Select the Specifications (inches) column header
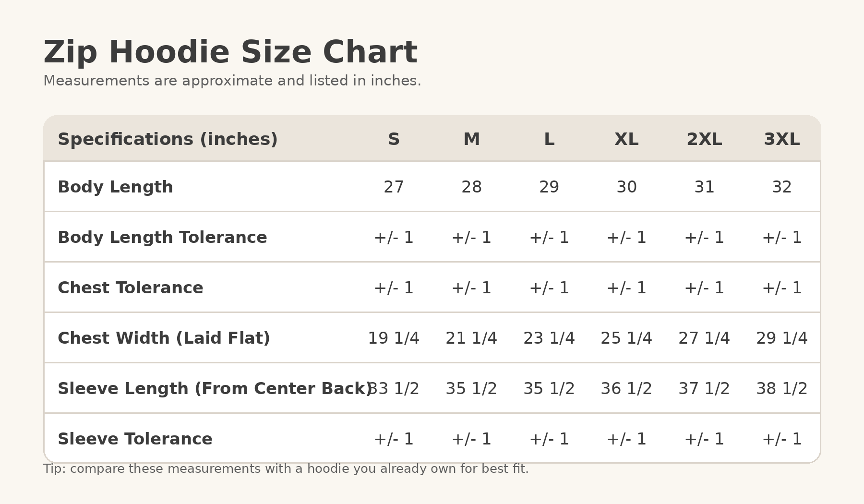The height and width of the screenshot is (504, 864). [168, 139]
